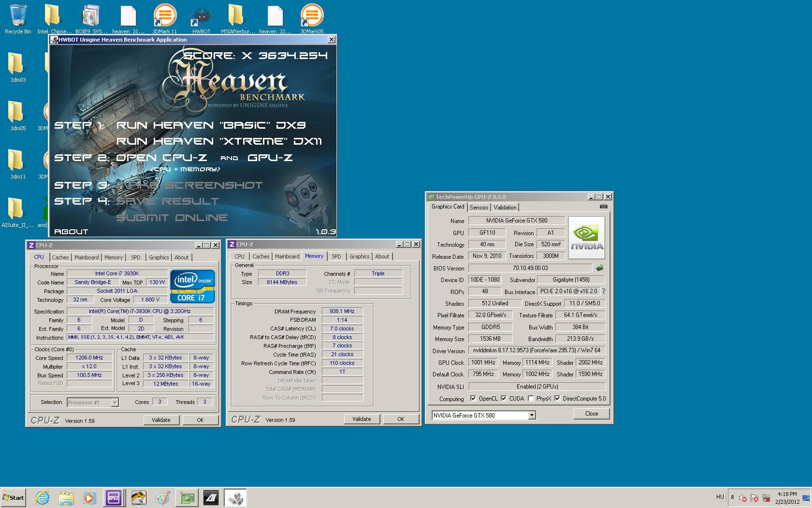Viewport: 812px width, 508px height.
Task: Toggle the PhysX checkbox in GPU-Z
Action: coord(531,399)
